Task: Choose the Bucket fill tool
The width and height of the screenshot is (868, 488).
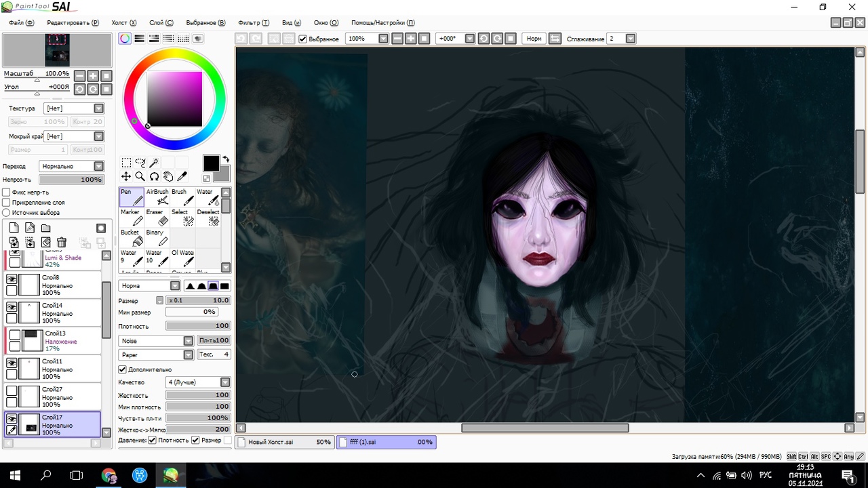Action: pos(132,237)
